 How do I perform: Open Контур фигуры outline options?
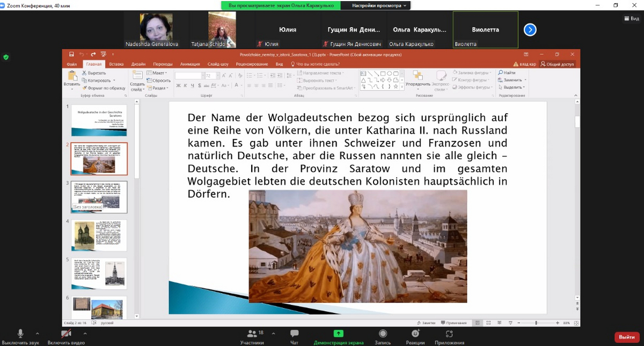[x=471, y=80]
